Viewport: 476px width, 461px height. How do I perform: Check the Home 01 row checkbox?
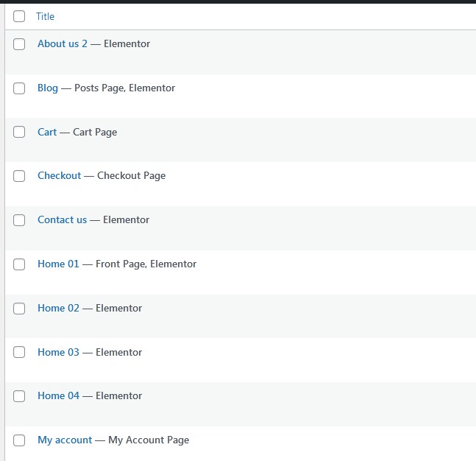(x=19, y=264)
